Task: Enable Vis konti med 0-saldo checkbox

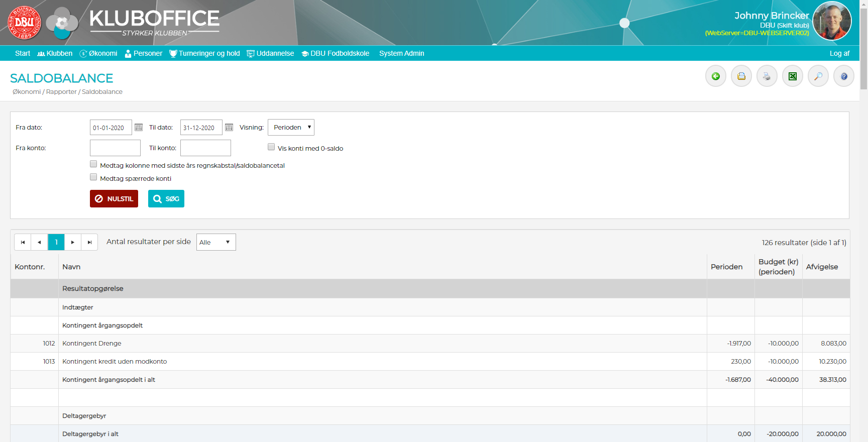Action: click(271, 147)
